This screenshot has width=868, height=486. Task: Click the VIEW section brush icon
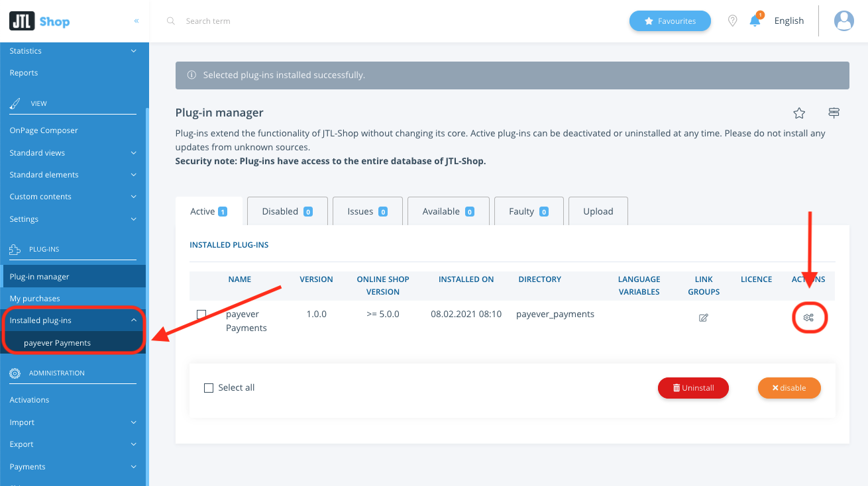coord(15,104)
